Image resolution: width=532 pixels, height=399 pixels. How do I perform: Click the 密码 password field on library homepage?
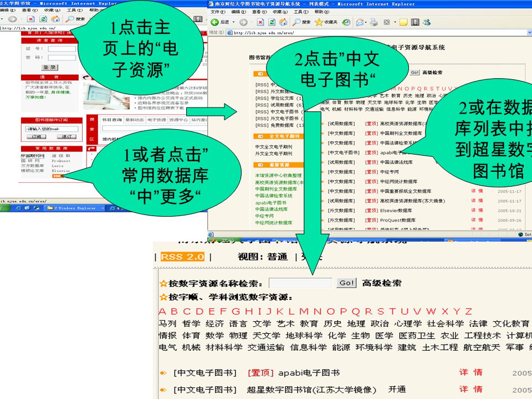click(62, 58)
